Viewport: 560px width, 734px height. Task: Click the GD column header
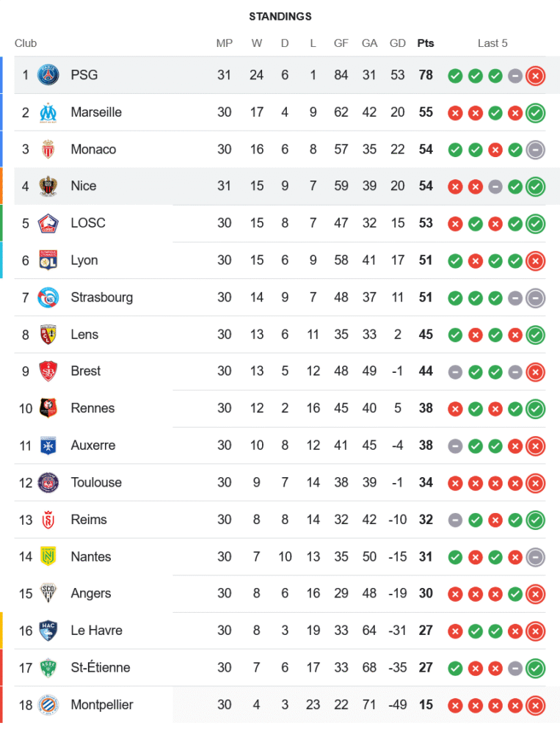point(398,43)
